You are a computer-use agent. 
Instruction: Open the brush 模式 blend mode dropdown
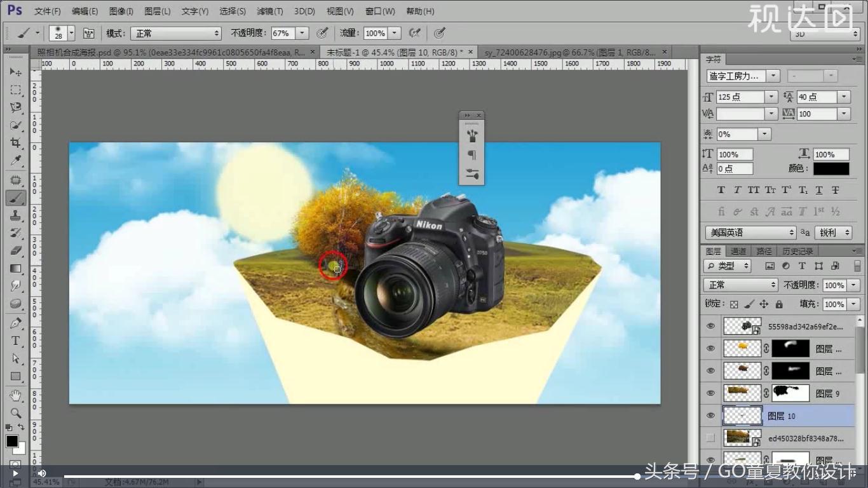coord(175,33)
